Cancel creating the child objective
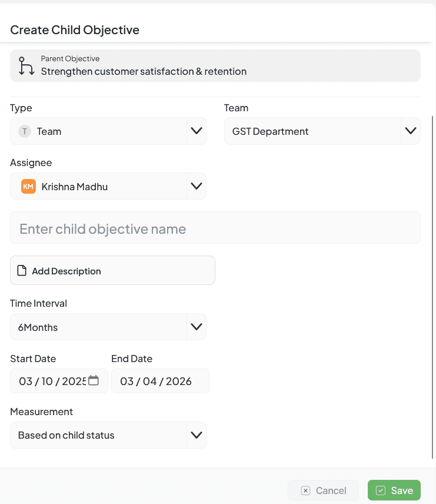 point(324,490)
